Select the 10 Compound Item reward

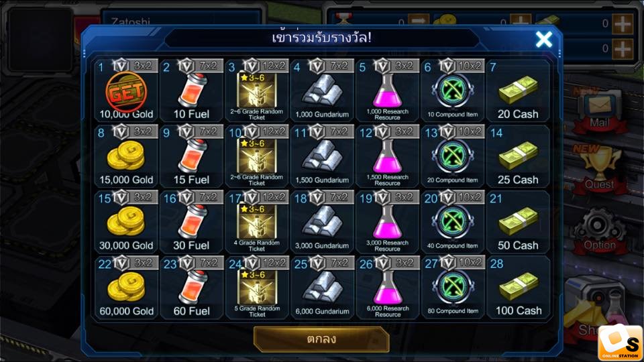point(453,90)
